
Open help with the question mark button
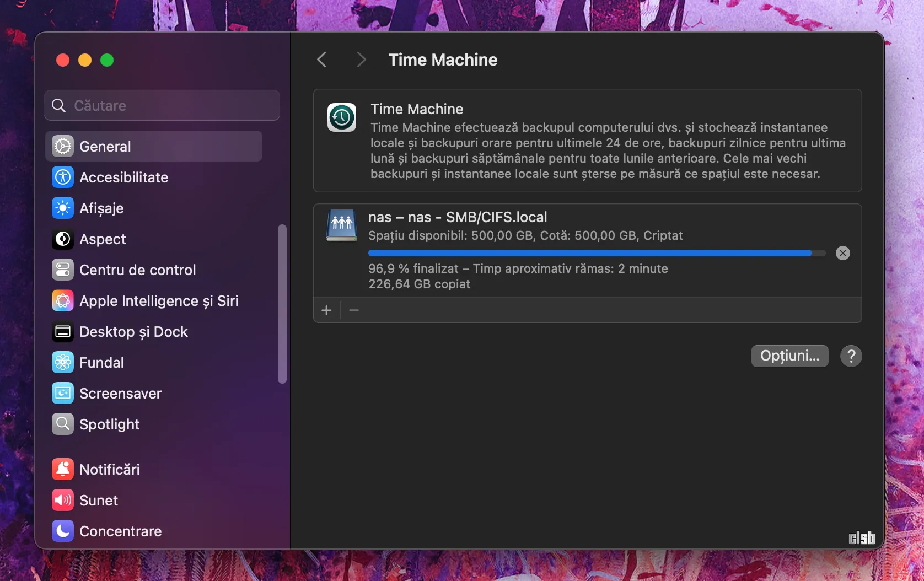pos(851,356)
